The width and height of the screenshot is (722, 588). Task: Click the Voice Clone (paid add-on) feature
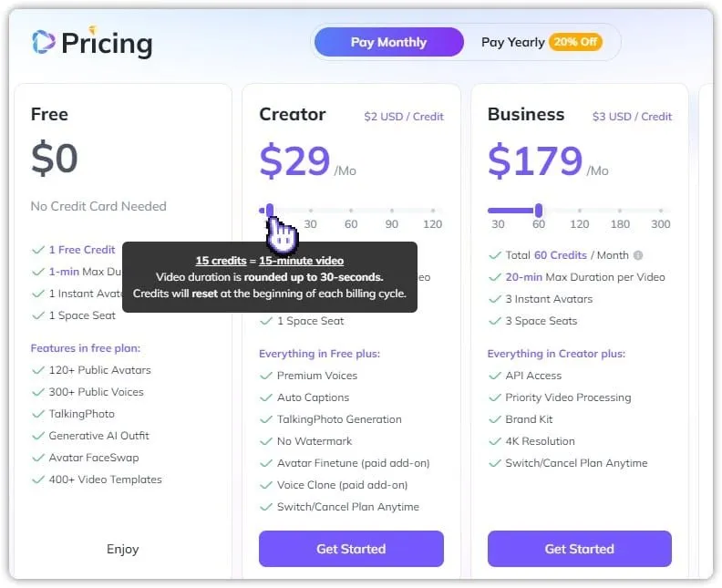(x=342, y=485)
